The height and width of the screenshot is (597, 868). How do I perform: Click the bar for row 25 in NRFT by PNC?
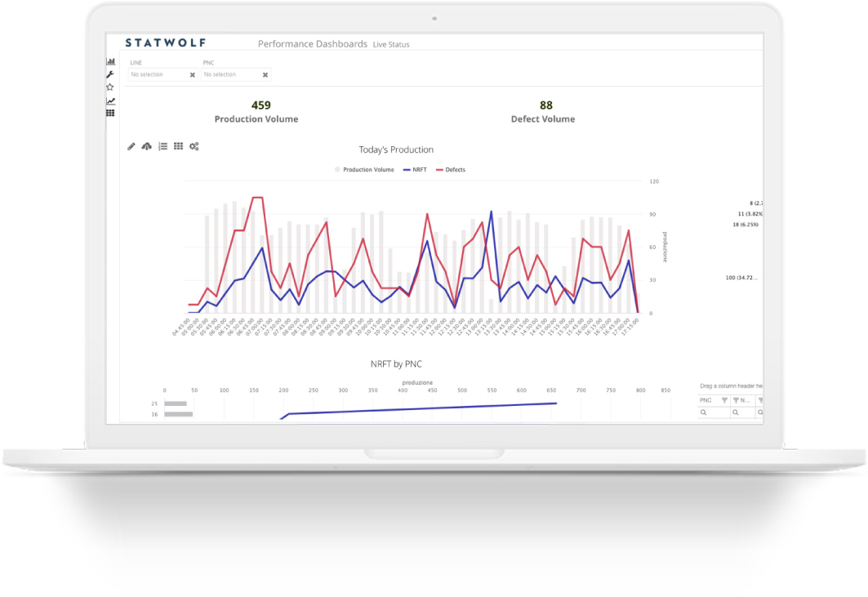(176, 403)
